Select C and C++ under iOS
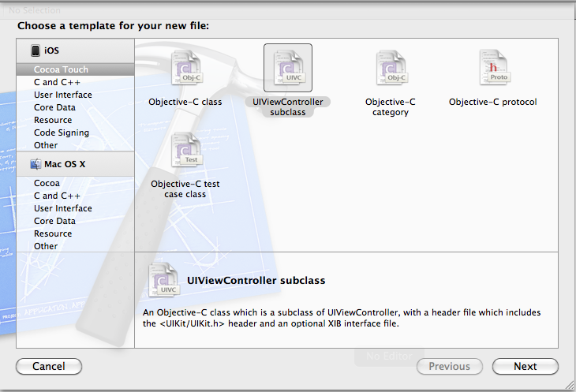 point(75,82)
